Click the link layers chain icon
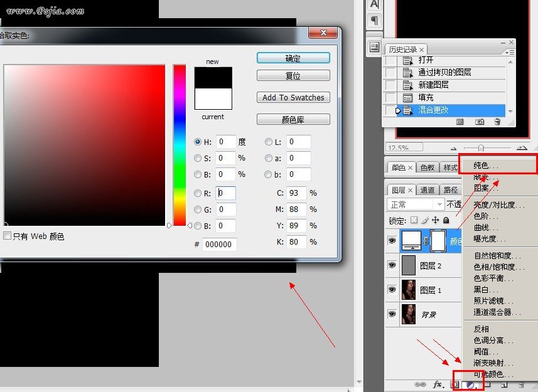The image size is (538, 392). [421, 384]
